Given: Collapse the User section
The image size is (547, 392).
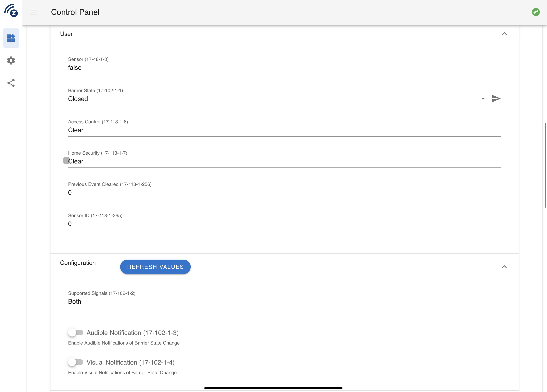Looking at the screenshot, I should (505, 34).
